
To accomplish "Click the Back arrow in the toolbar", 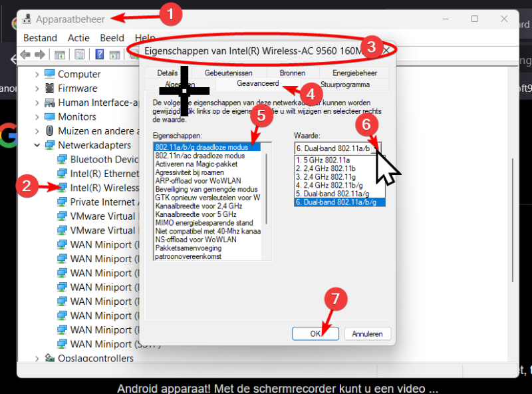I will [x=25, y=55].
